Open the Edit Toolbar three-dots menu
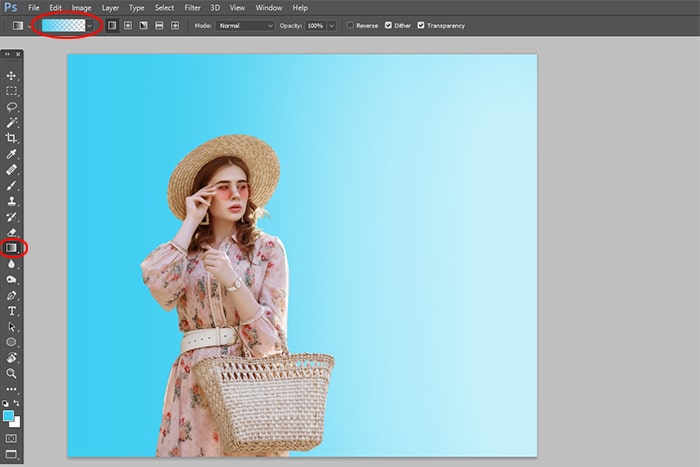 12,389
